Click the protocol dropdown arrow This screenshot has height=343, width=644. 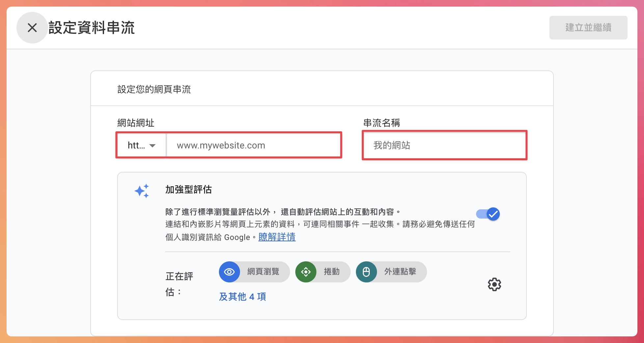point(152,145)
